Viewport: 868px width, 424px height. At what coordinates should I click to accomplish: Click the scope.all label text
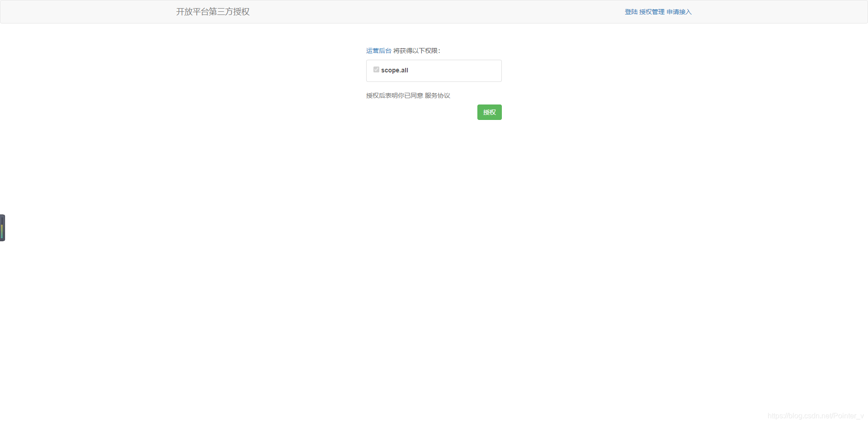(395, 70)
